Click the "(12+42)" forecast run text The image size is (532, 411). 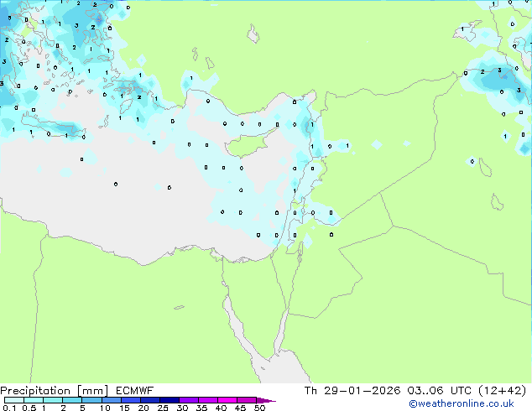coord(502,391)
